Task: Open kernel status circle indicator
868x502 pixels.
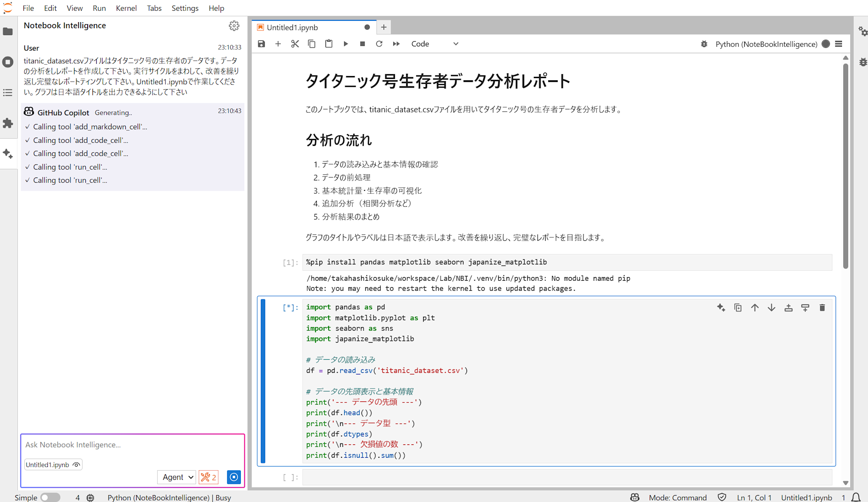Action: click(826, 44)
